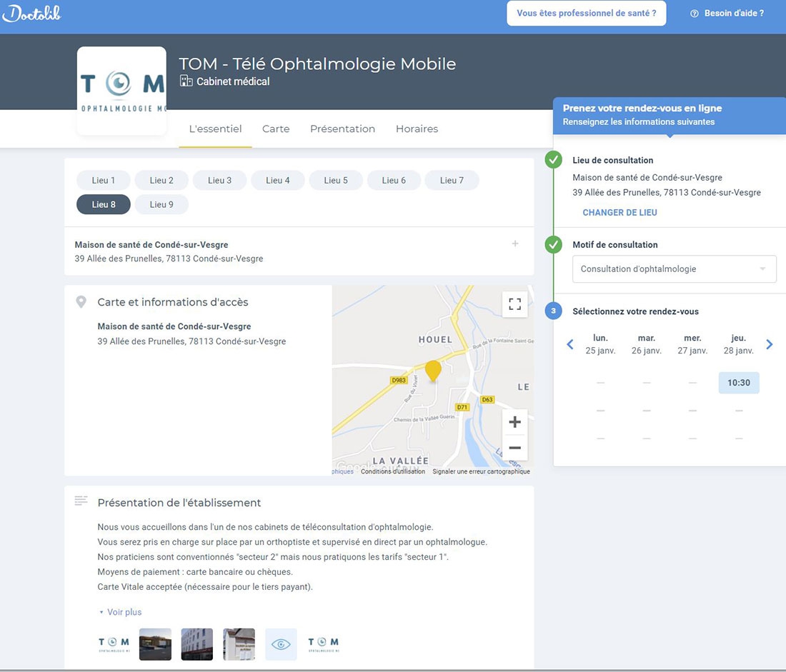Click Vous êtes professionnel de santé button

pos(587,14)
